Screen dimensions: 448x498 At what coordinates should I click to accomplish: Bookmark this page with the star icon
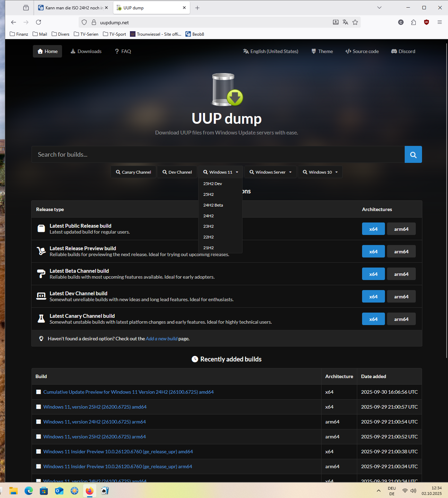click(355, 22)
